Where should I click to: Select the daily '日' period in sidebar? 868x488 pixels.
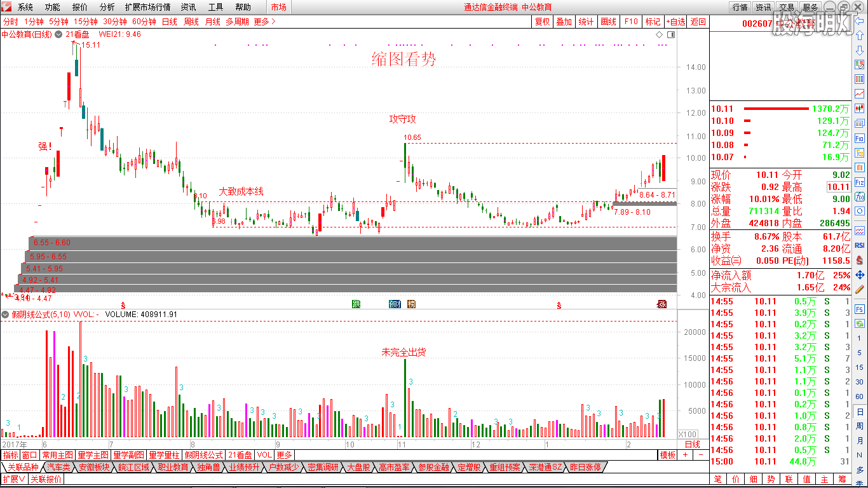(860, 411)
